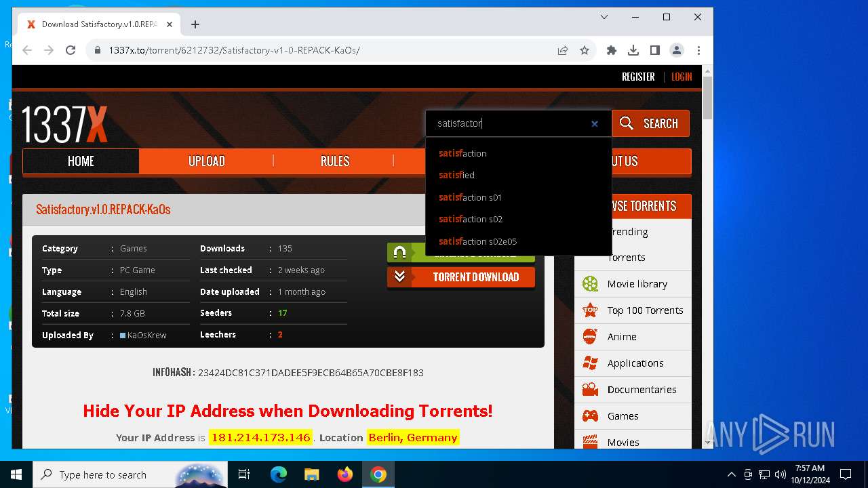
Task: Click the highlighted IP address 181.214.173.146
Action: pyautogui.click(x=261, y=438)
